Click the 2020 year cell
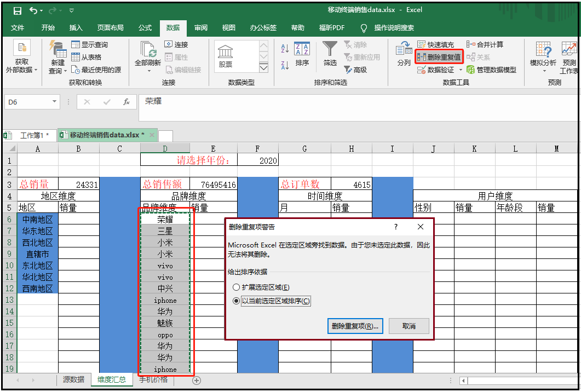 coord(258,160)
